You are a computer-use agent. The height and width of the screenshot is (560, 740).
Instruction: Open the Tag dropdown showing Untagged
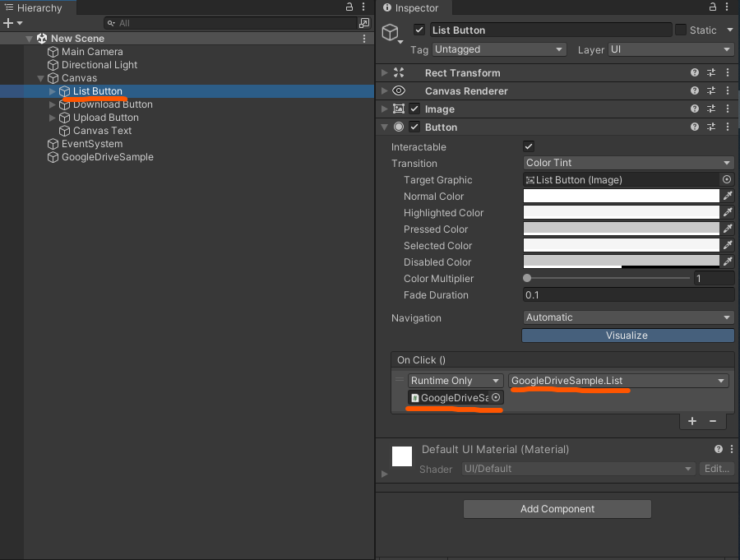(499, 49)
